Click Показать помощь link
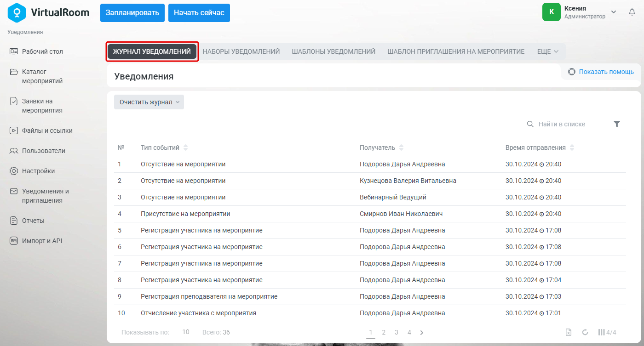 click(x=606, y=72)
